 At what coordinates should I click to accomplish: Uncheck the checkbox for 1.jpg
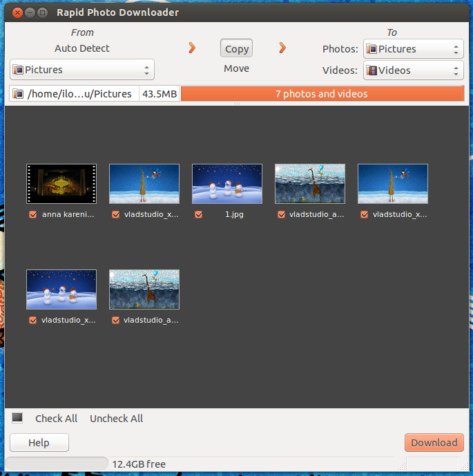[199, 215]
